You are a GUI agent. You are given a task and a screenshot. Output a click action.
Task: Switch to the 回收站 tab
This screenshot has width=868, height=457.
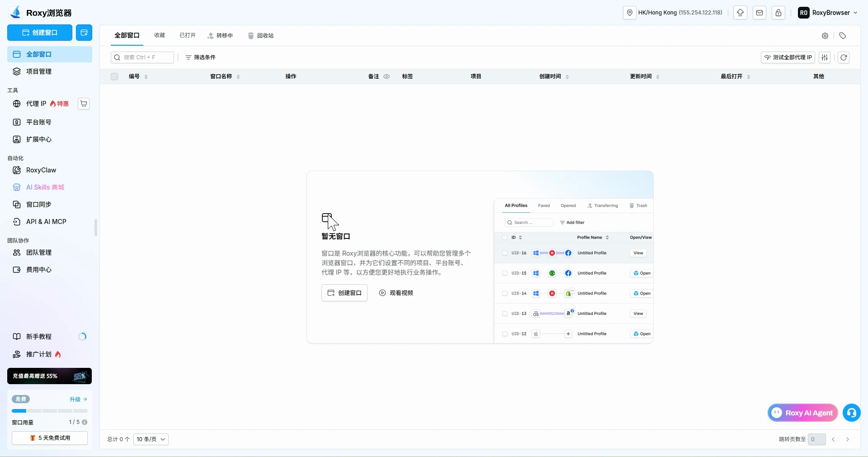point(261,35)
